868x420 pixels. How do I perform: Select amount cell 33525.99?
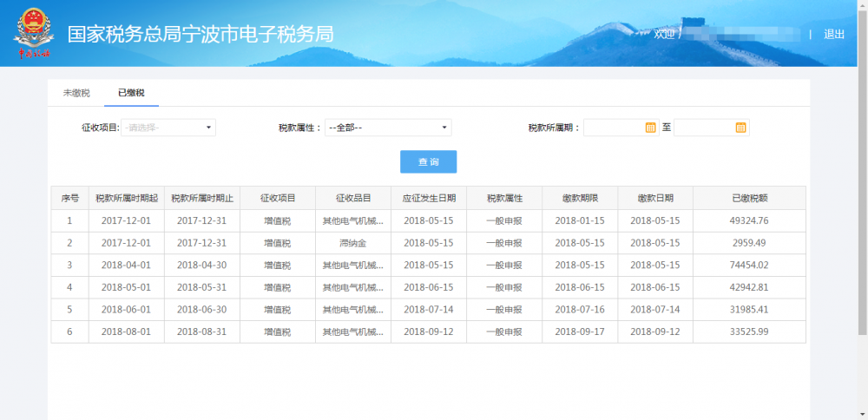[749, 331]
